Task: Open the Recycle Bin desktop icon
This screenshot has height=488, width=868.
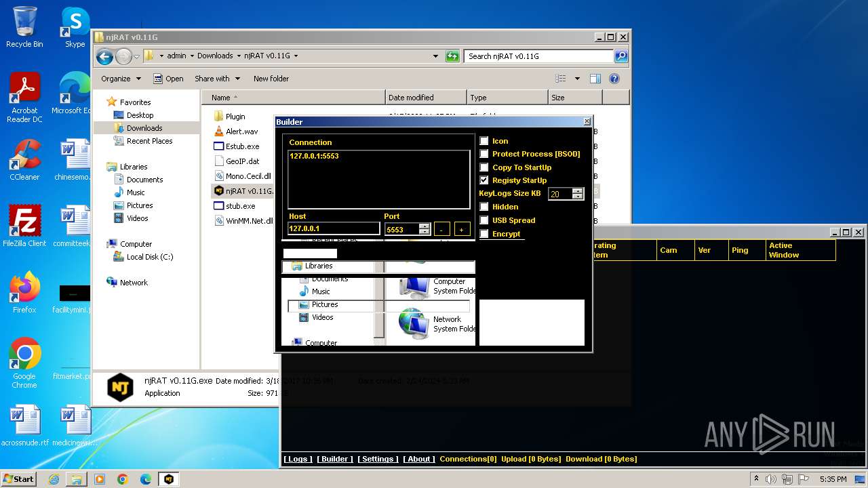Action: point(24,27)
